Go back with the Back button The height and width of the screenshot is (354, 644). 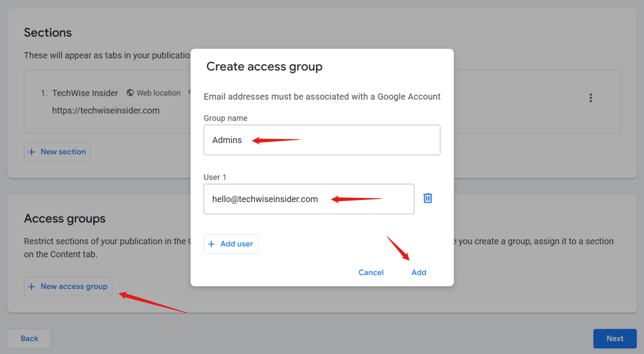point(29,338)
